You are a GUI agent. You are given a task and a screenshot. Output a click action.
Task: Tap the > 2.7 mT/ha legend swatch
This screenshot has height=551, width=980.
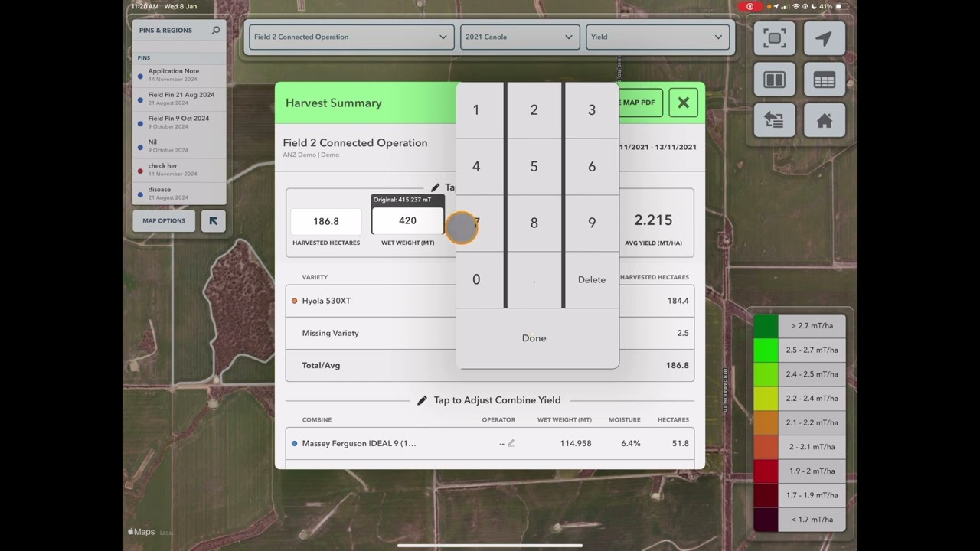[766, 326]
